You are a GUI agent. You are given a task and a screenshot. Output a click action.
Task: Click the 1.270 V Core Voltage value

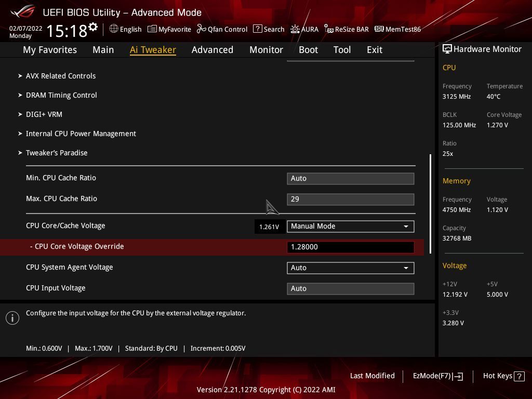click(x=497, y=125)
